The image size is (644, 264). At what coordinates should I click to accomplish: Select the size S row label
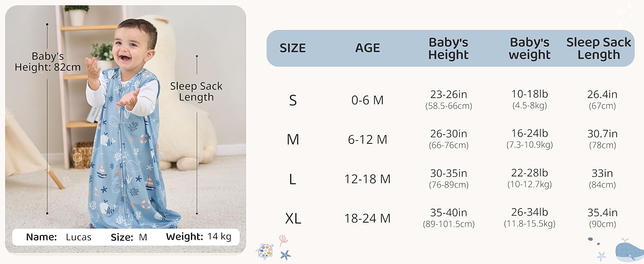pos(293,101)
